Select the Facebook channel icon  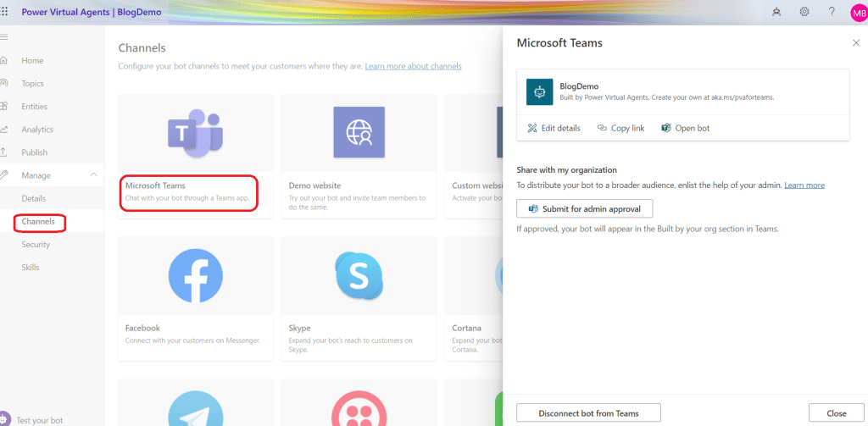coord(195,276)
